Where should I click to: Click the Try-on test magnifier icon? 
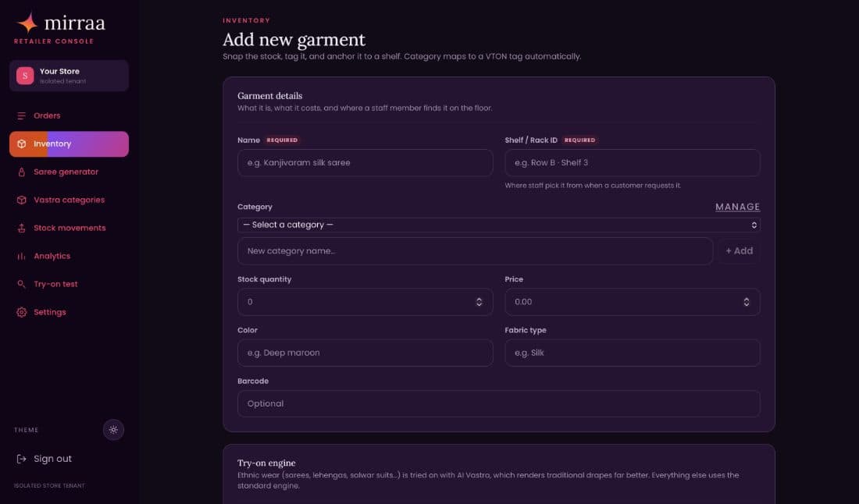[21, 284]
